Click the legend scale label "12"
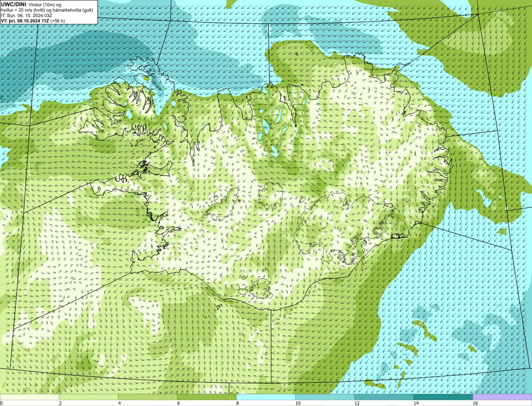The height and width of the screenshot is (406, 532). pyautogui.click(x=357, y=403)
